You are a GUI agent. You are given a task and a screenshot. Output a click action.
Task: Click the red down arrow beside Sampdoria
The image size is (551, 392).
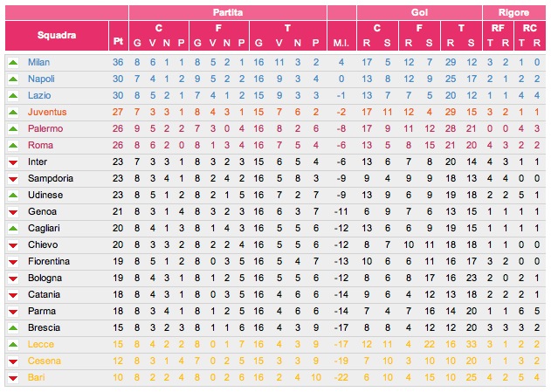12,178
